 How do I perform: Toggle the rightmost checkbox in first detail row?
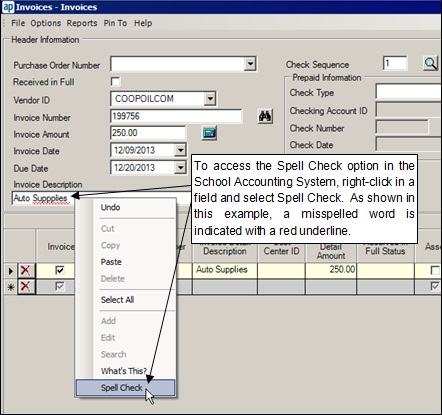(435, 270)
